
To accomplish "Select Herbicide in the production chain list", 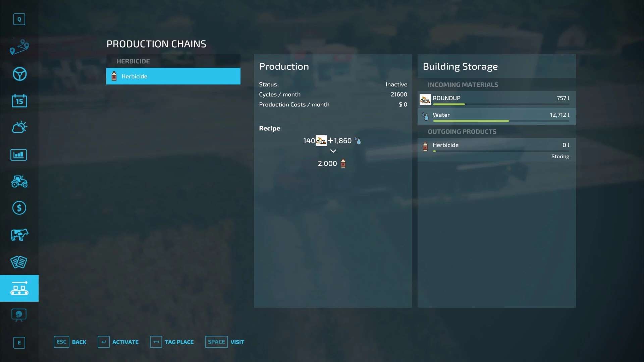I will click(173, 76).
